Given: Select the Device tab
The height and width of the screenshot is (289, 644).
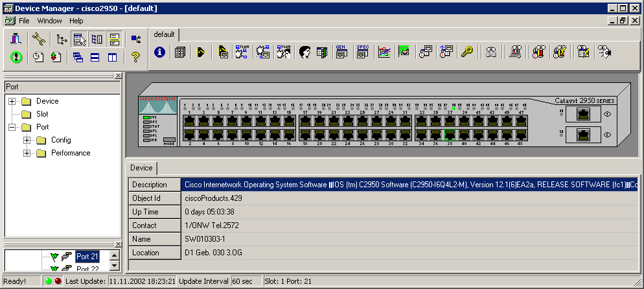Looking at the screenshot, I should [141, 168].
